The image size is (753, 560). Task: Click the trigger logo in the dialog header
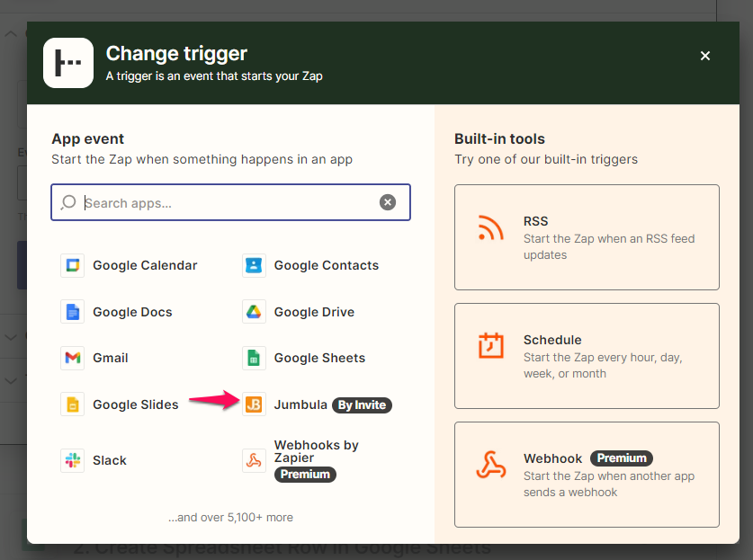[68, 63]
